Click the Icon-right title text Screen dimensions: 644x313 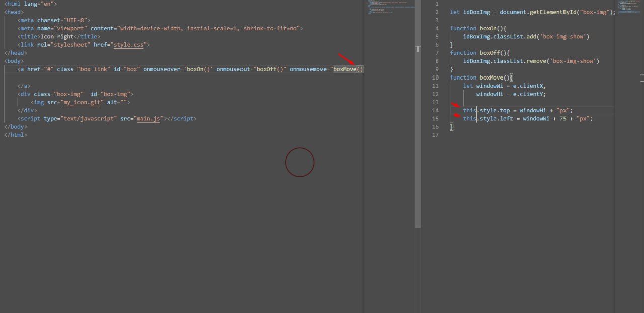pyautogui.click(x=57, y=37)
